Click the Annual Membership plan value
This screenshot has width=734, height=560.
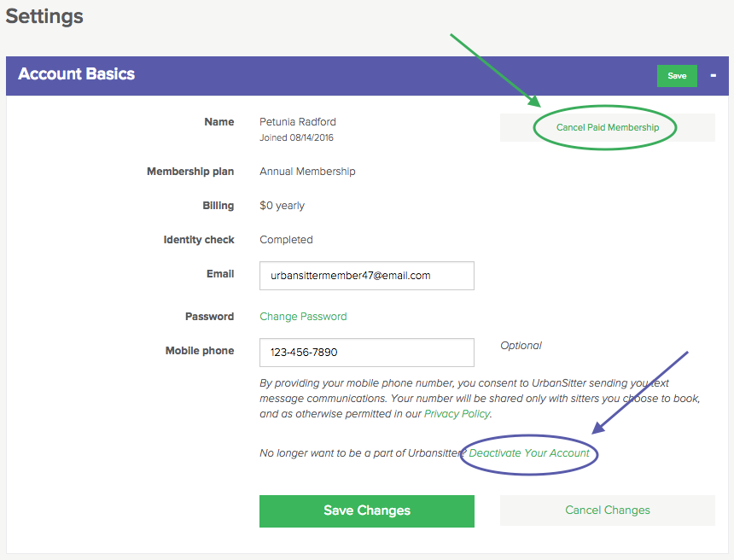point(307,172)
